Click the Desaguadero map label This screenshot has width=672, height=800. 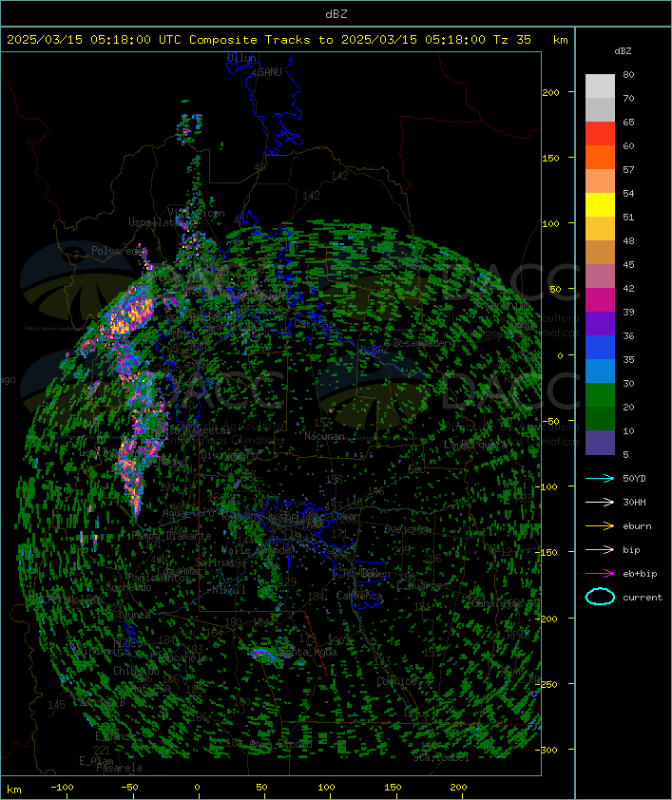coord(424,343)
